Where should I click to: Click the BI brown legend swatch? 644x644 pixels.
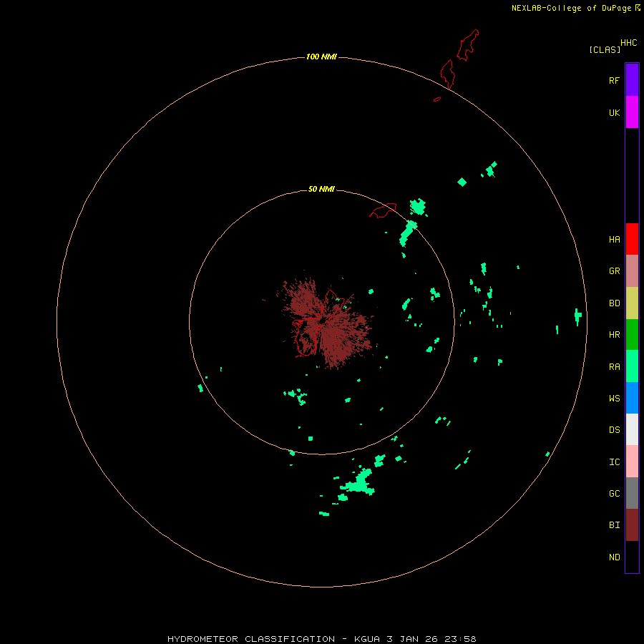pos(632,525)
